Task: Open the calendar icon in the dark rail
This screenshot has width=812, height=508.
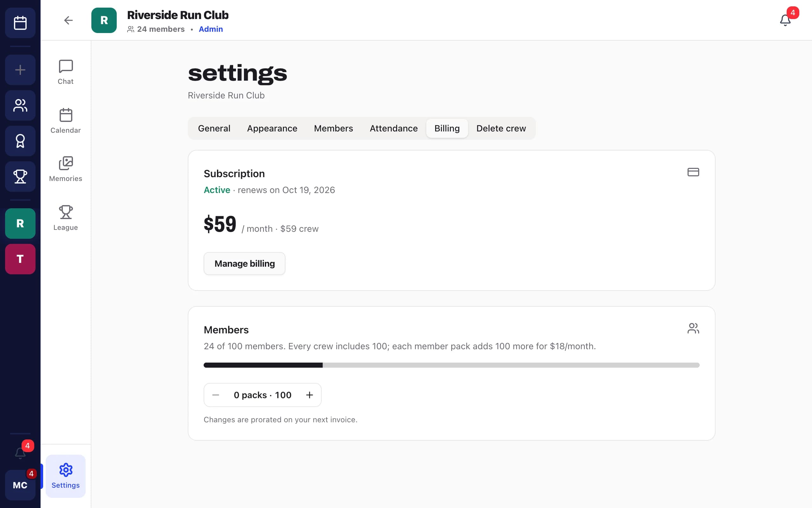Action: [x=20, y=23]
